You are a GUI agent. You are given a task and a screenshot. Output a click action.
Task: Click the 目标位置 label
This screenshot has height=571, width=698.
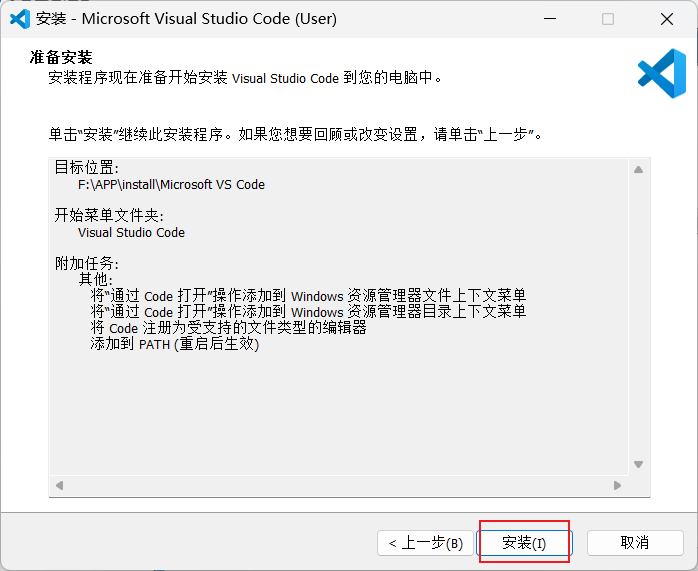click(x=87, y=168)
